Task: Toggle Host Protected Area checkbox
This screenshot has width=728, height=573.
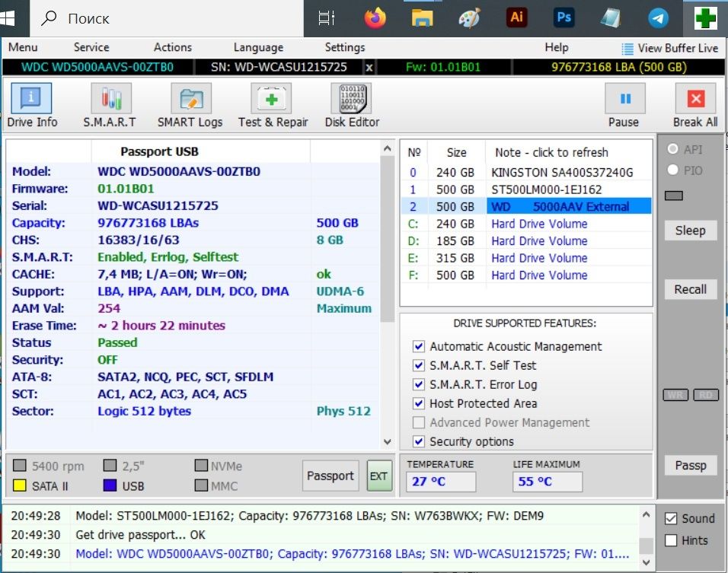Action: point(418,403)
